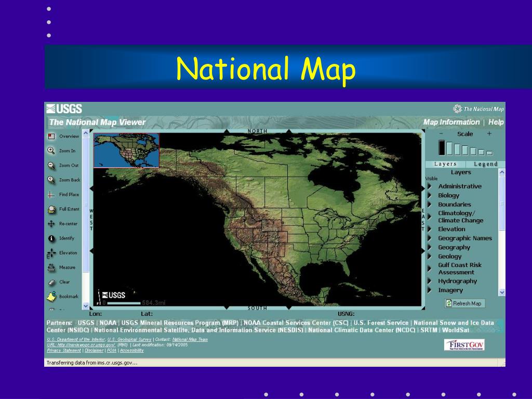The image size is (532, 399).
Task: Expand the Biology layer group
Action: click(430, 195)
